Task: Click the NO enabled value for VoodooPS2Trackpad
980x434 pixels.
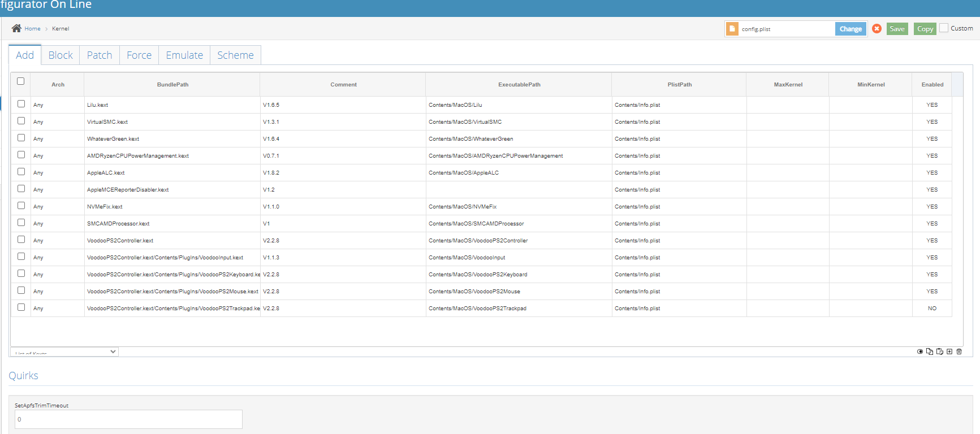Action: 932,309
